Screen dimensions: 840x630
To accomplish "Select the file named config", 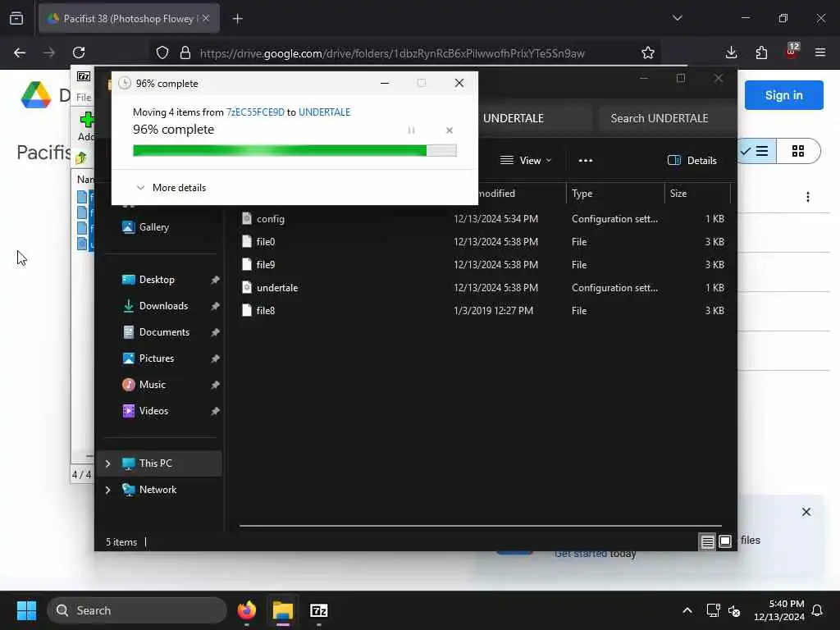I will point(271,218).
